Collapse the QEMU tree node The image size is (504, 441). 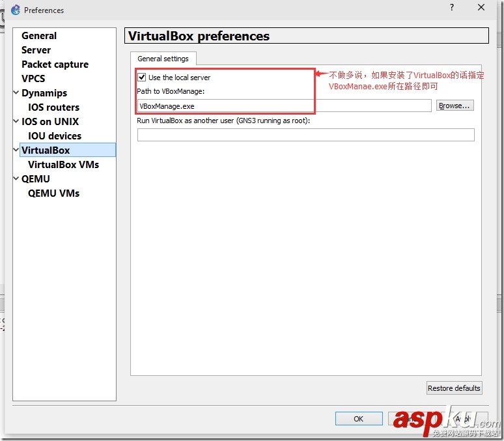coord(16,178)
